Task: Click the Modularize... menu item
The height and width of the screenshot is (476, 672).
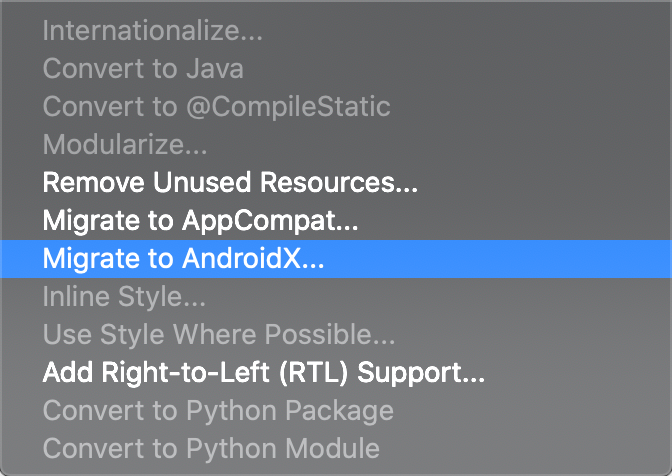Action: pos(125,145)
